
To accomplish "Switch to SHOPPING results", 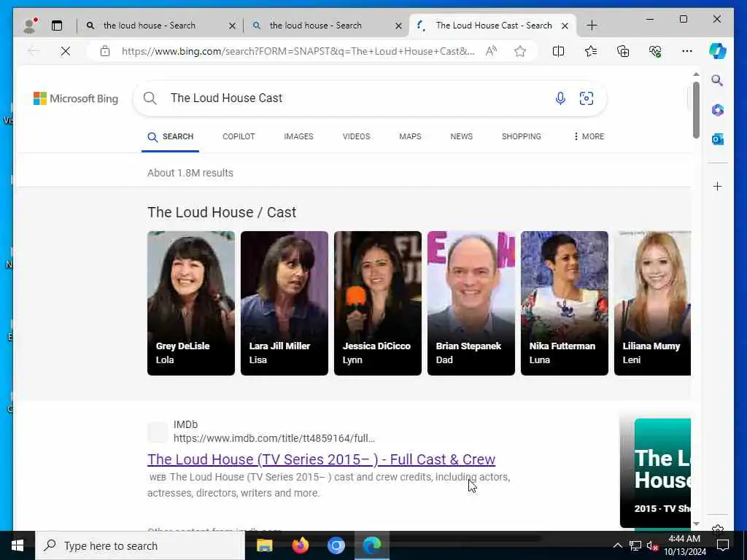I will click(521, 136).
